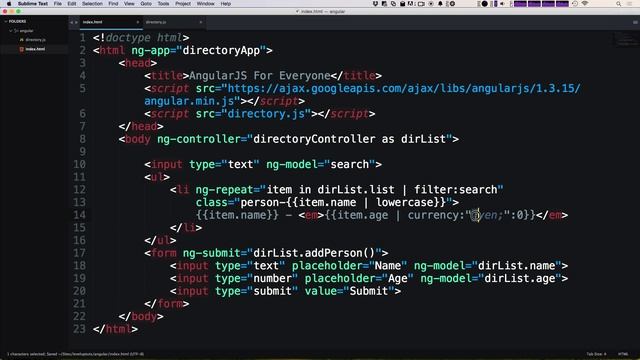Click line number 23 in gutter
The width and height of the screenshot is (640, 360).
pyautogui.click(x=80, y=329)
